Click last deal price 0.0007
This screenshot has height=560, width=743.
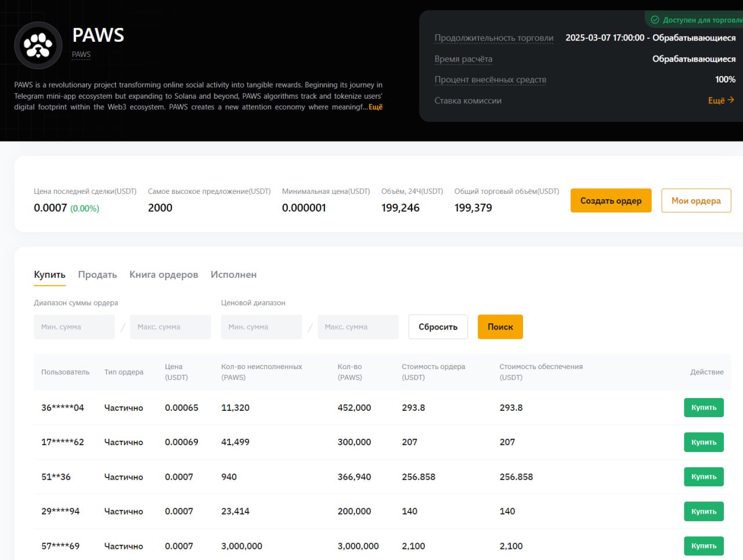(x=51, y=208)
